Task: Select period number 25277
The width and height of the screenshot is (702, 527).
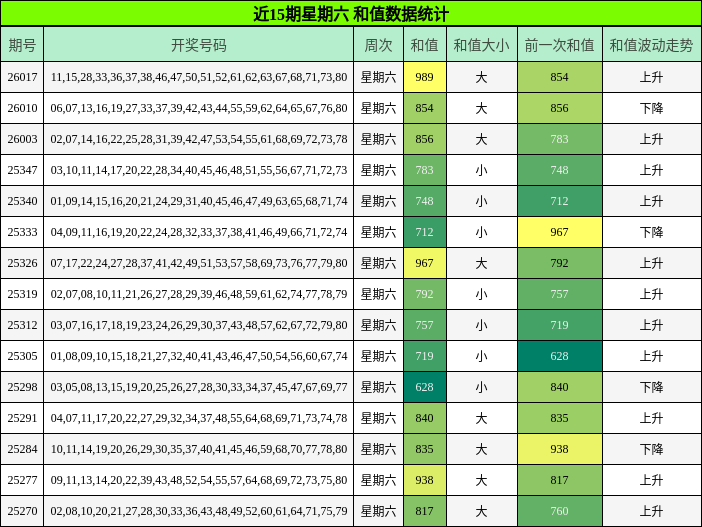Action: tap(22, 480)
